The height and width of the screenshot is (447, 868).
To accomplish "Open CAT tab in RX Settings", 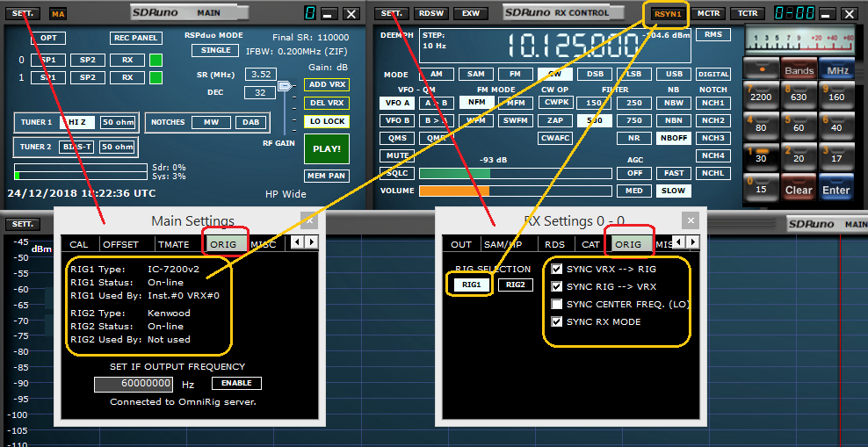I will (590, 244).
